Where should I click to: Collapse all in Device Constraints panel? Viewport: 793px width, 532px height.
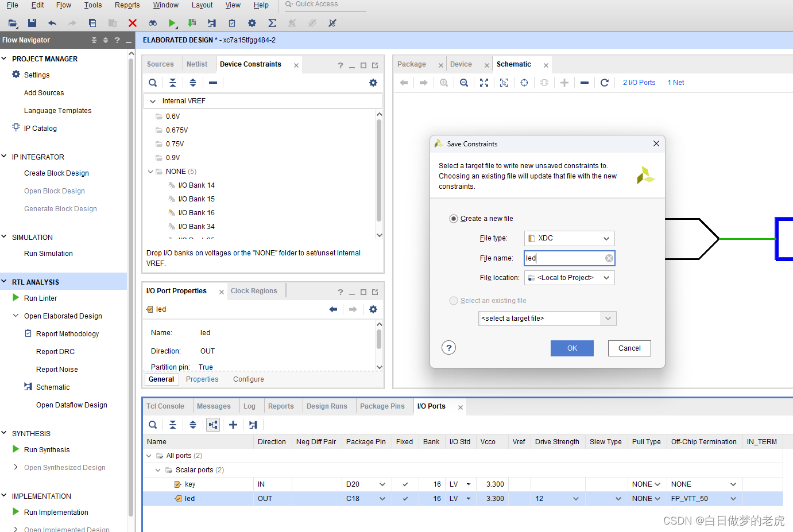coord(173,83)
